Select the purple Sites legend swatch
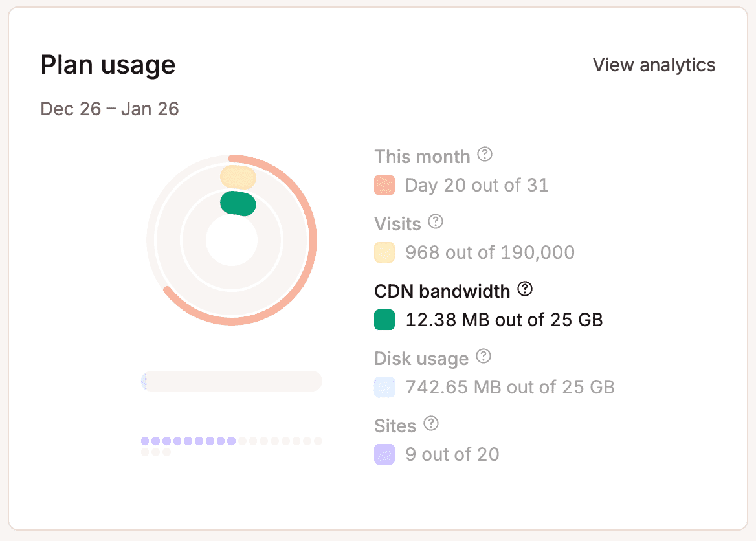The image size is (756, 541). (384, 454)
